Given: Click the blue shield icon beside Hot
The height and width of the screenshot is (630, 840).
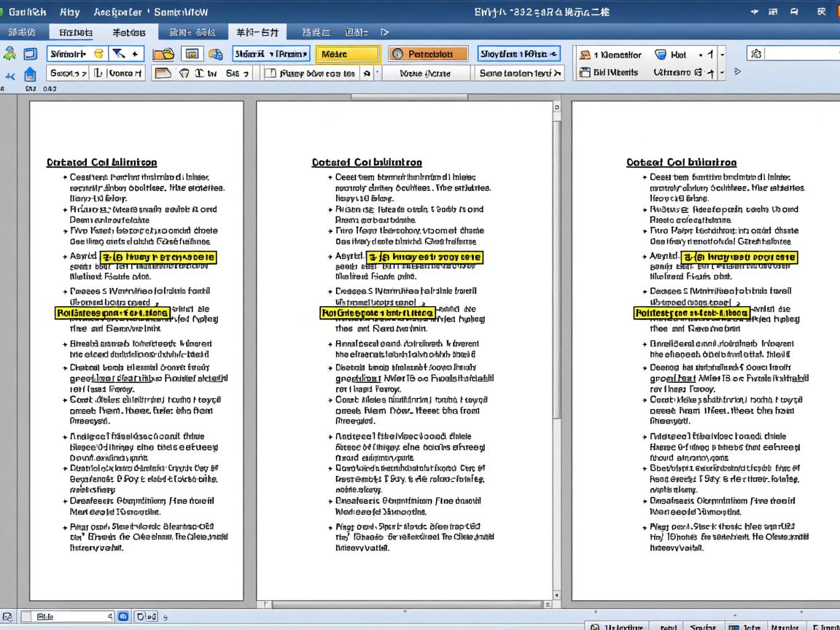Looking at the screenshot, I should (x=661, y=55).
